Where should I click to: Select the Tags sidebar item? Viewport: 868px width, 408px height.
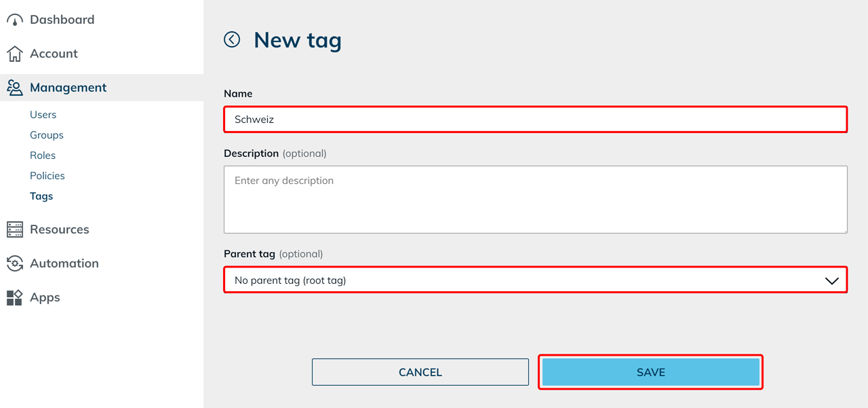(x=41, y=196)
